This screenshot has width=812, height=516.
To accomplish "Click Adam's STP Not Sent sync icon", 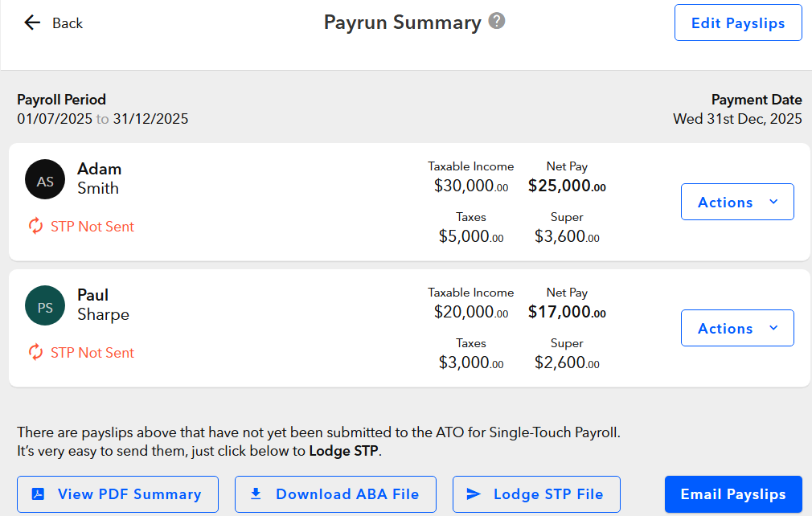I will [35, 227].
